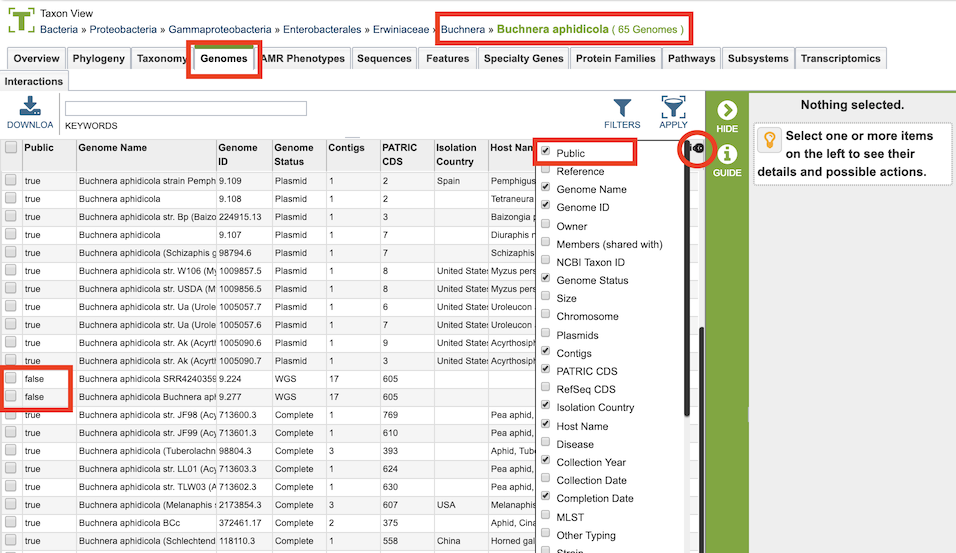The image size is (956, 553).
Task: Toggle the Contigs column checkbox
Action: click(x=546, y=351)
